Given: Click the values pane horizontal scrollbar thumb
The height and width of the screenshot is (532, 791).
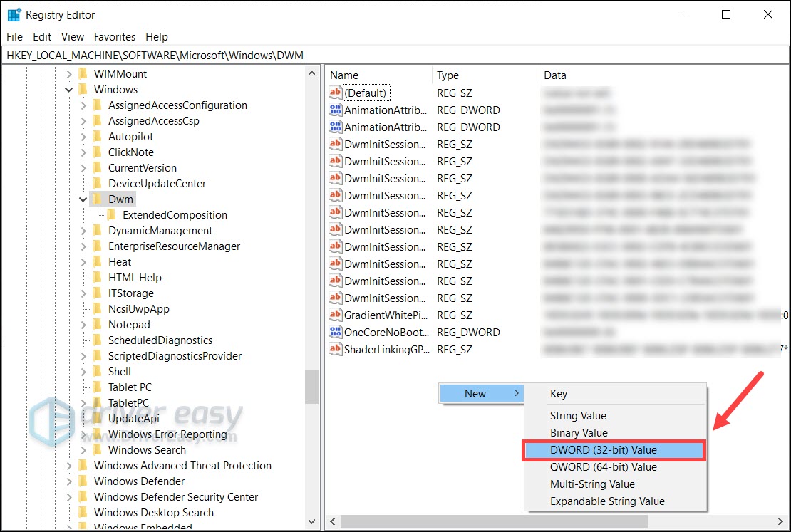Looking at the screenshot, I should [494, 521].
